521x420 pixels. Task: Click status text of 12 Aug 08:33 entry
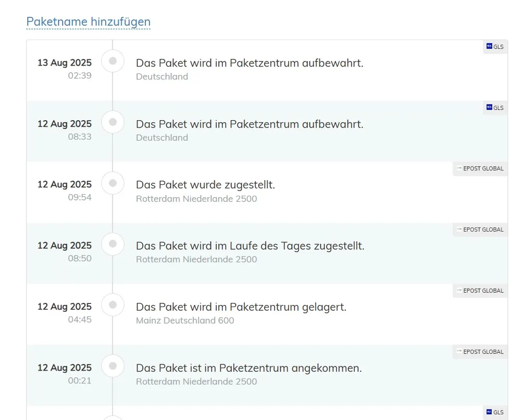pos(250,124)
